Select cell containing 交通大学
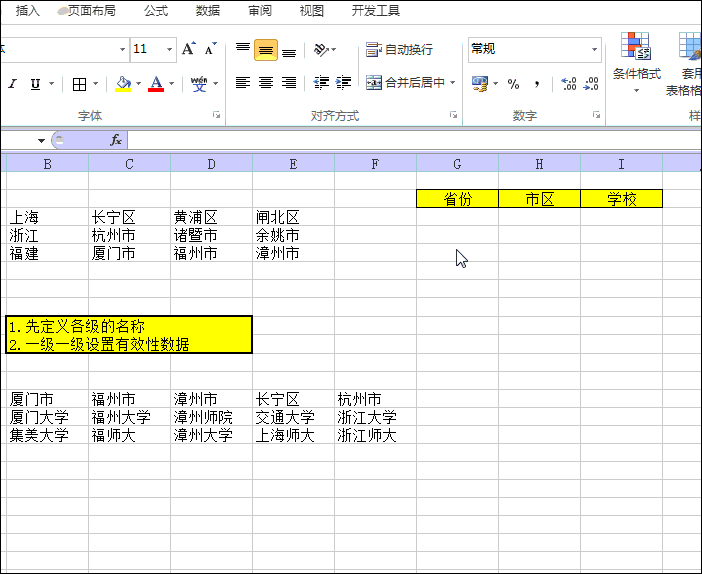Viewport: 702px width, 574px height. pos(293,417)
